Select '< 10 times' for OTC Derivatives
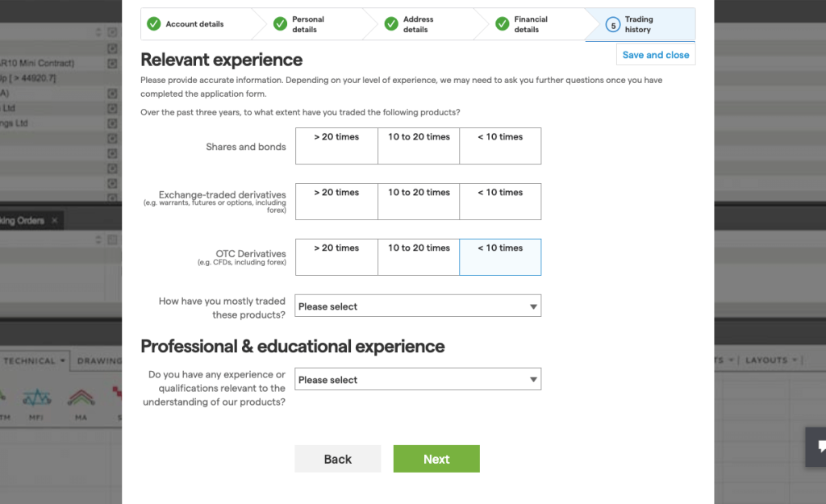Viewport: 826px width, 504px height. (500, 257)
